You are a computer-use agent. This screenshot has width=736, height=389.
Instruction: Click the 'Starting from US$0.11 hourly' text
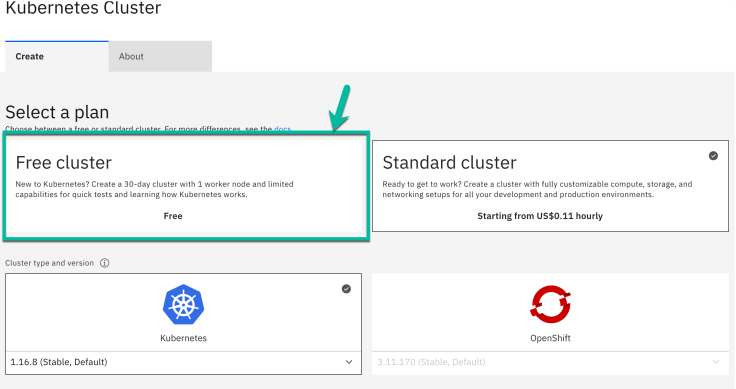[540, 216]
